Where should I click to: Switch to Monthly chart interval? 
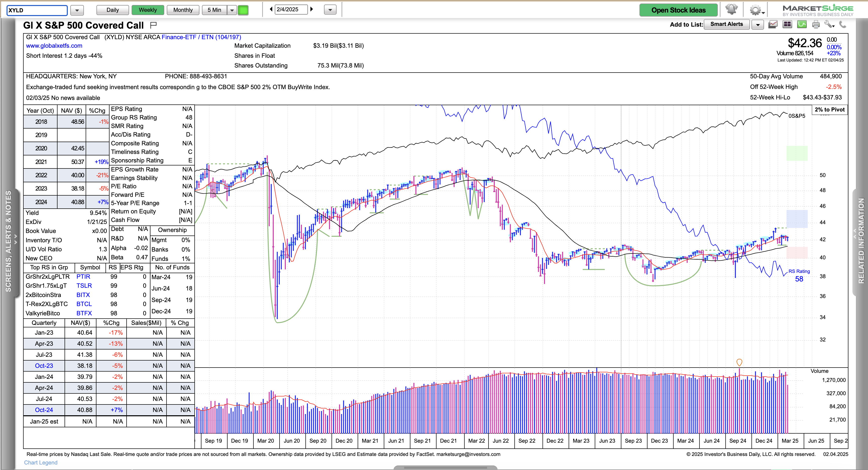click(x=183, y=10)
